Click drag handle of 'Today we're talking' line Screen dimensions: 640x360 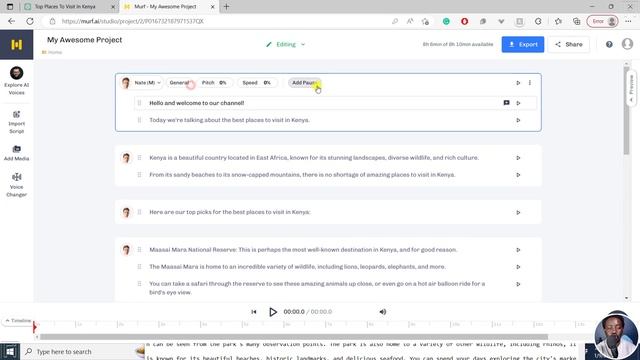140,120
